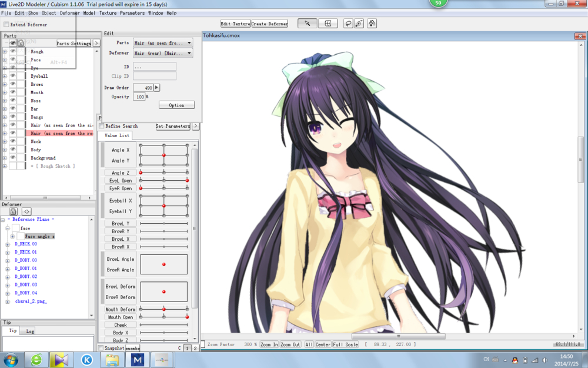This screenshot has height=368, width=588.
Task: Select the Value List tab
Action: point(116,135)
